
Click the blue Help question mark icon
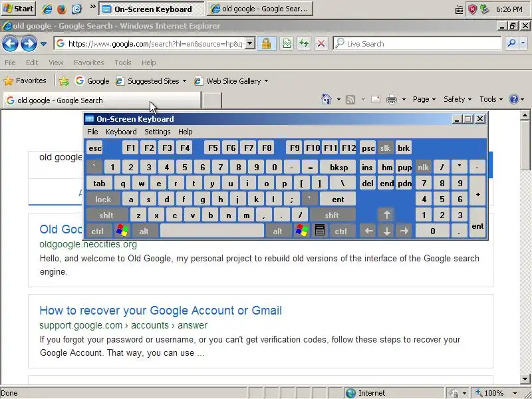coord(513,99)
